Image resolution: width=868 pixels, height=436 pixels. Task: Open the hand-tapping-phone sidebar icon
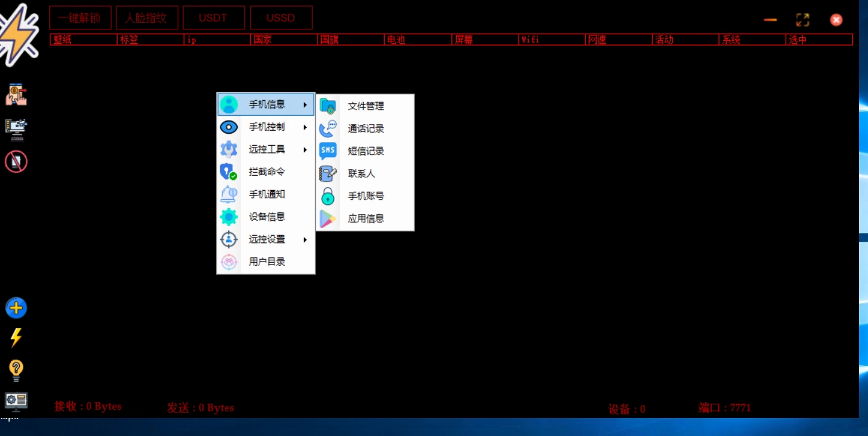[x=16, y=94]
